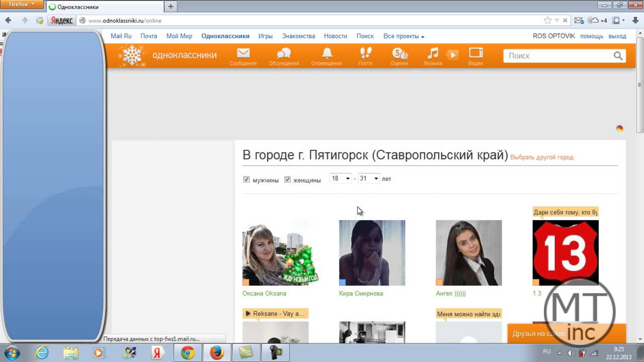Screen dimensions: 644x362
Task: Open minimum age dropdown showing 18
Action: [x=341, y=178]
